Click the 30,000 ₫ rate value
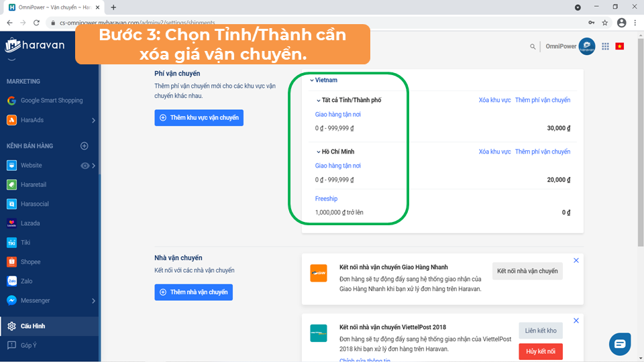 pos(559,129)
